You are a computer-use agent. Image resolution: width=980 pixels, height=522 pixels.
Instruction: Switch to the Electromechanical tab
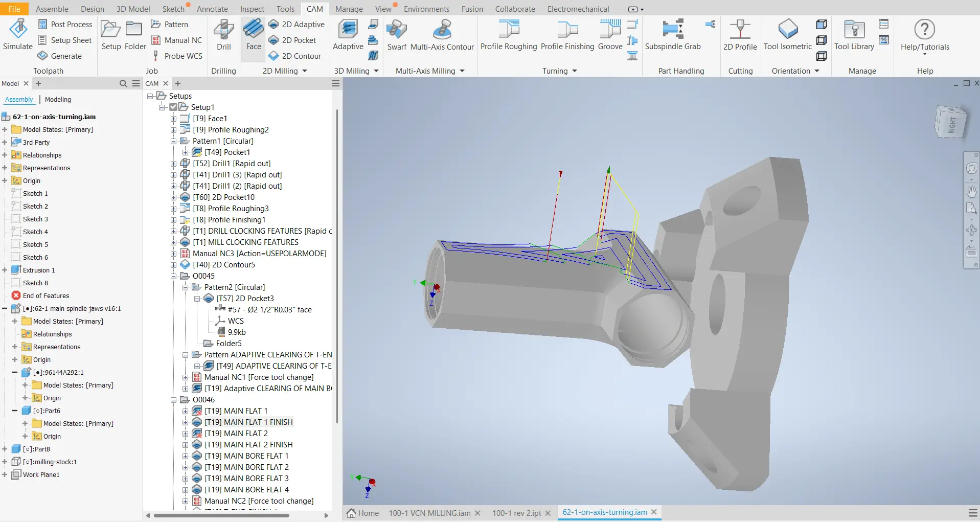click(x=578, y=9)
